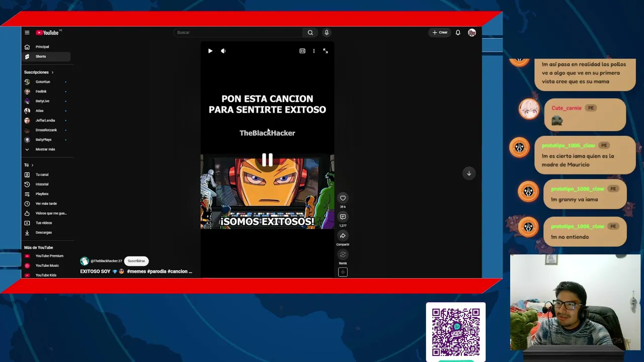Click the Cute_carnie username in chat
This screenshot has height=362, width=644.
click(567, 108)
